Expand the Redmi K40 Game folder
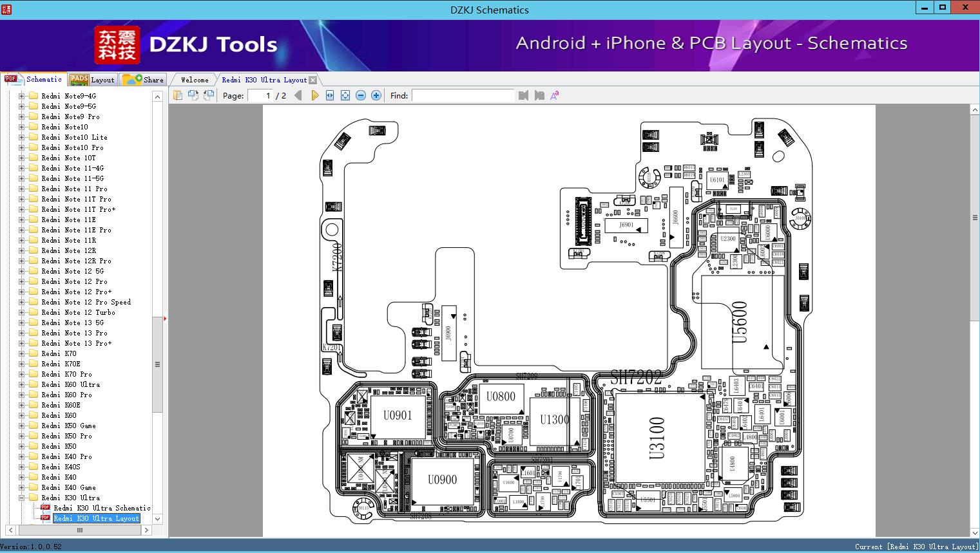 21,487
